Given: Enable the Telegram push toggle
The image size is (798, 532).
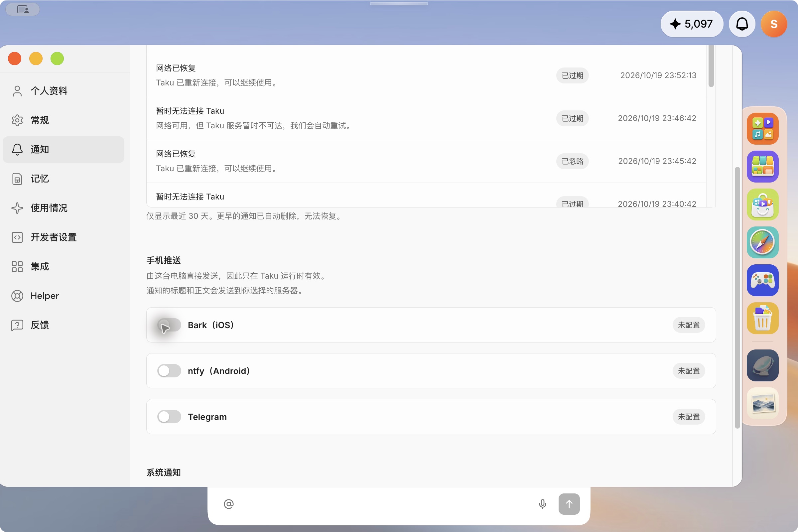Looking at the screenshot, I should [x=169, y=417].
